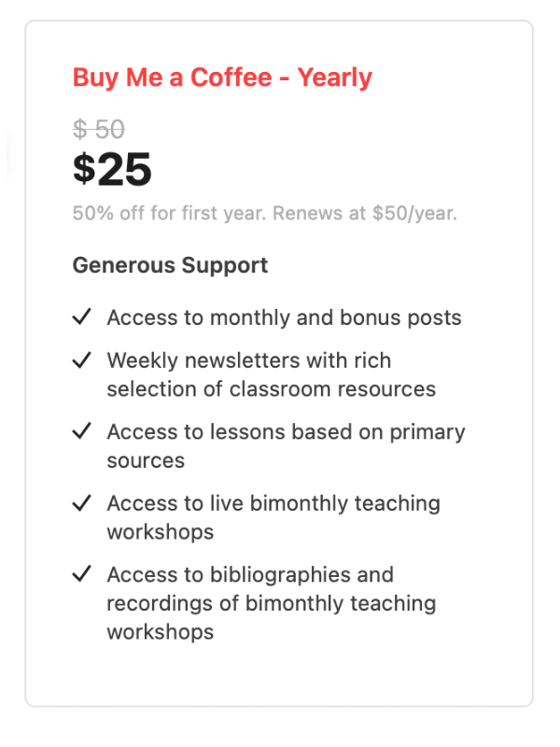Click the 50% off for first year note

265,214
